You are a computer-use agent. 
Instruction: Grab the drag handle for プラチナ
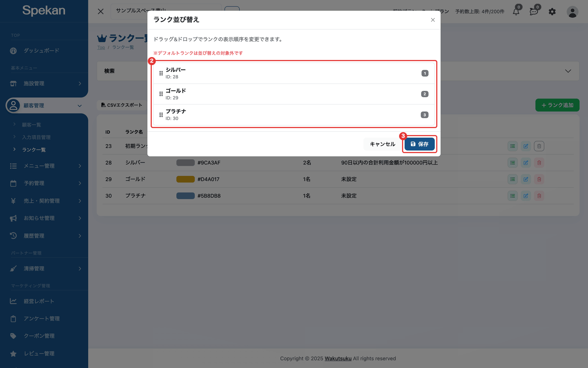(161, 115)
